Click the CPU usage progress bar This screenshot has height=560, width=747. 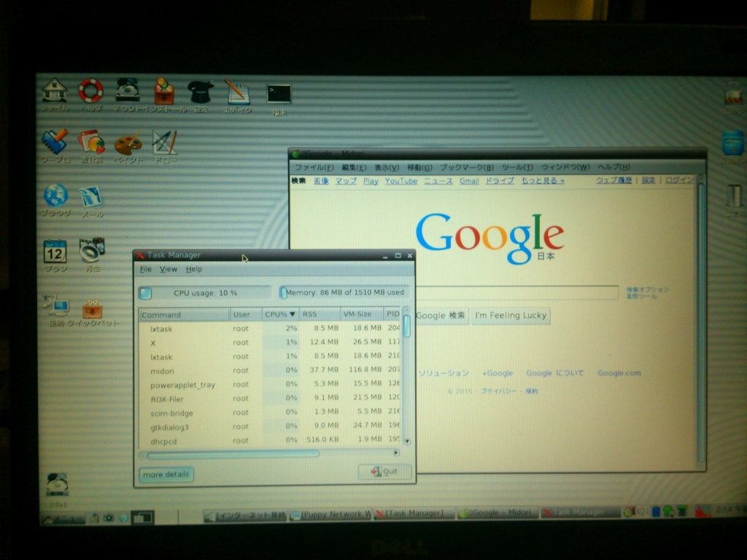[x=205, y=293]
